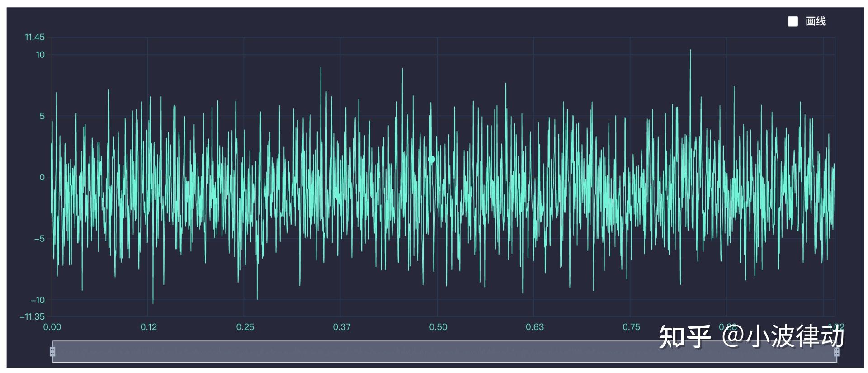Click the 0 y-axis label
The height and width of the screenshot is (373, 868).
pos(42,177)
